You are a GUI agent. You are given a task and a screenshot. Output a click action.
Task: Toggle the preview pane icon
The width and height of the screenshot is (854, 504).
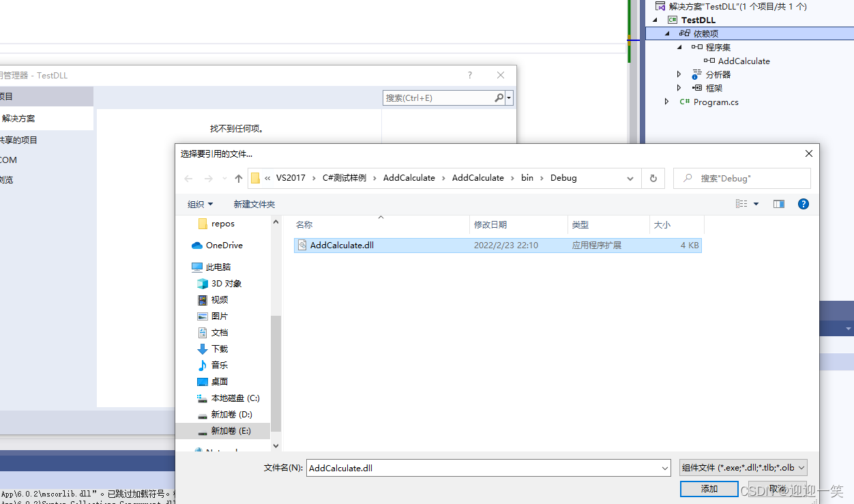pos(779,204)
